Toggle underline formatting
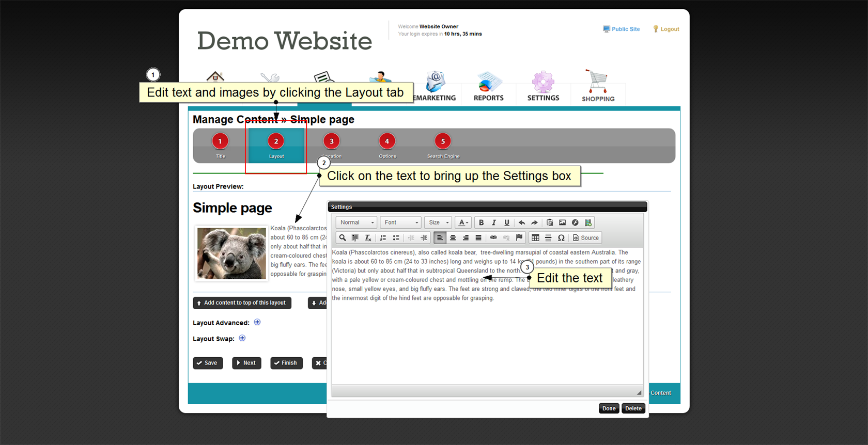The width and height of the screenshot is (868, 445). click(x=507, y=223)
